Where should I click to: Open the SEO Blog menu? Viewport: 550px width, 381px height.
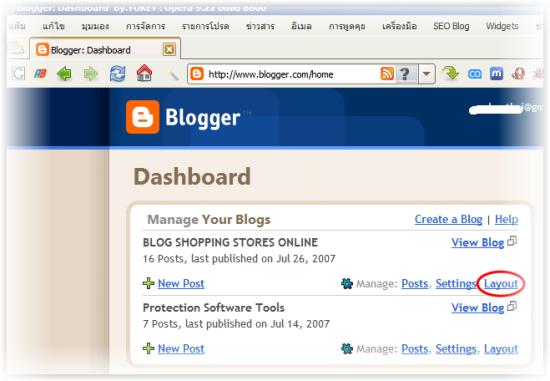[x=451, y=26]
